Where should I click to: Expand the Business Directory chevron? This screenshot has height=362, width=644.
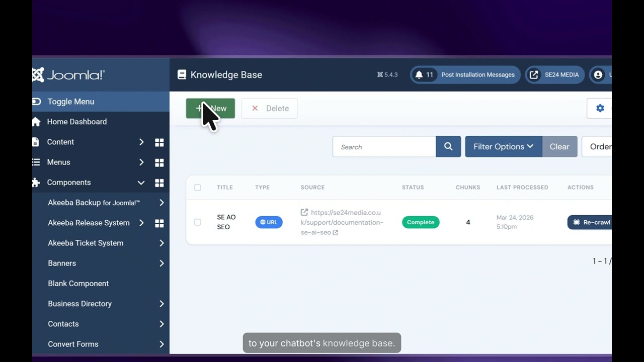pyautogui.click(x=162, y=304)
